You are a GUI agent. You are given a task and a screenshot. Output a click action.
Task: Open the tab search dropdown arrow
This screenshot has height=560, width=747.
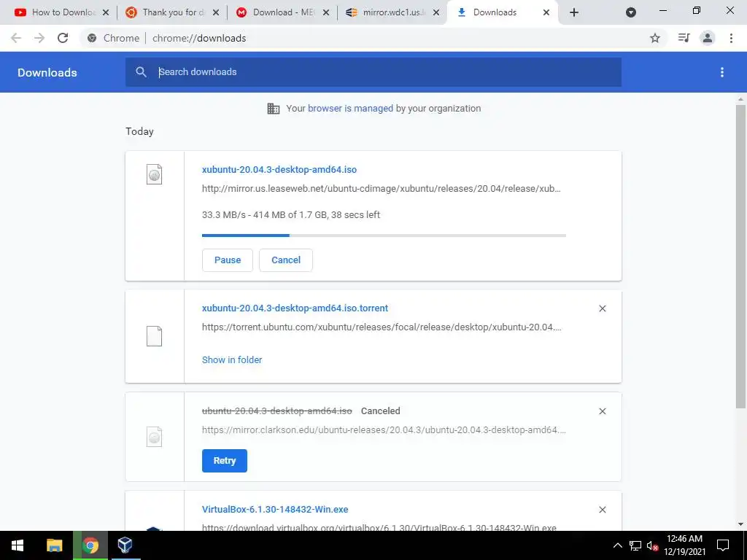[631, 12]
